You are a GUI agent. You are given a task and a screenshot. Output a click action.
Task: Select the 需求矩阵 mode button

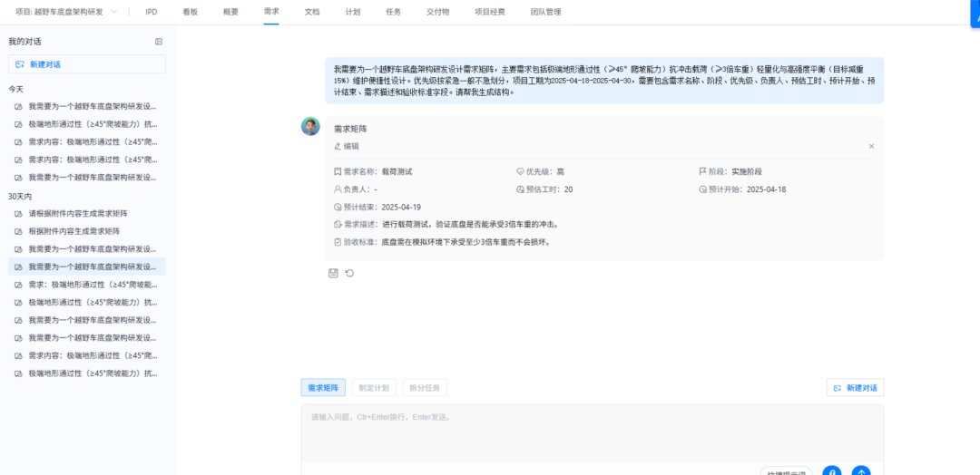coord(323,388)
